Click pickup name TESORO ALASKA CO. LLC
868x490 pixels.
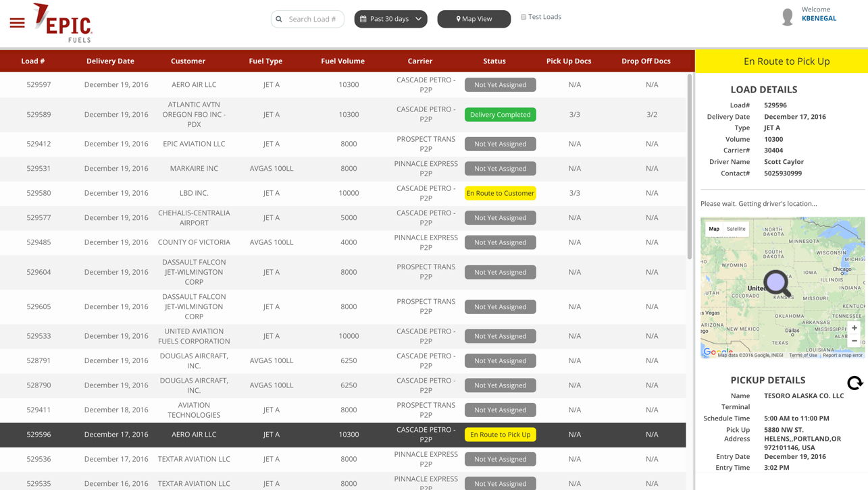pos(804,396)
